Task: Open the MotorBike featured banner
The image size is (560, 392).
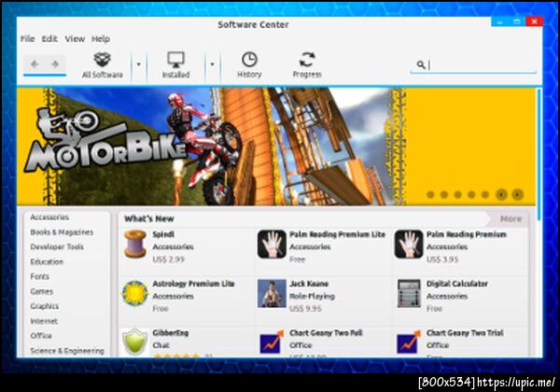Action: click(275, 147)
